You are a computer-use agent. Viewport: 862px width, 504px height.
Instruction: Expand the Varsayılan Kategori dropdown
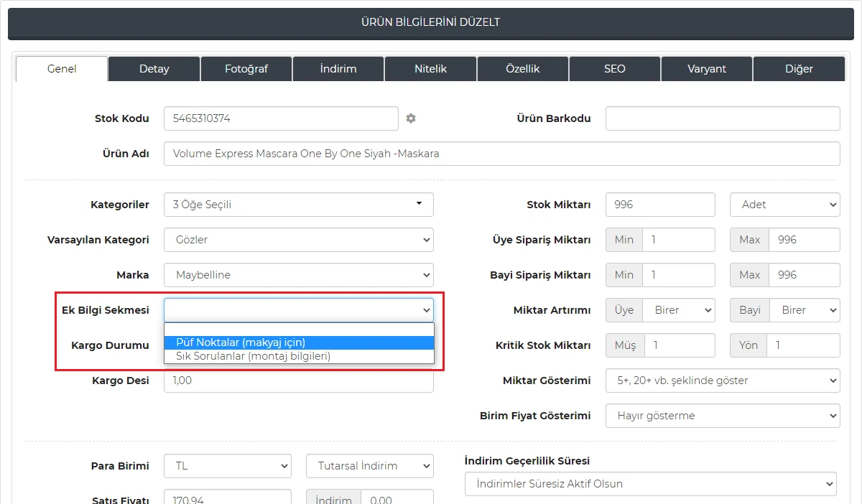(x=299, y=240)
